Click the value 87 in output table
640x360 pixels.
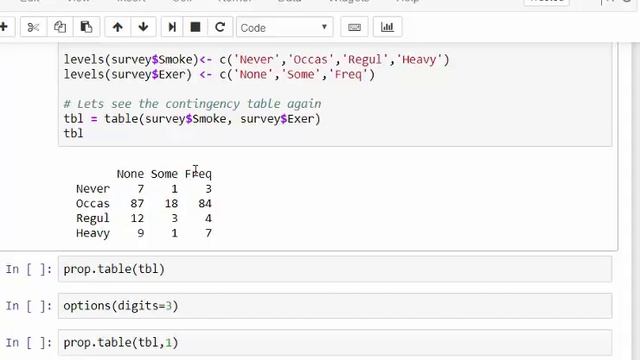point(137,204)
